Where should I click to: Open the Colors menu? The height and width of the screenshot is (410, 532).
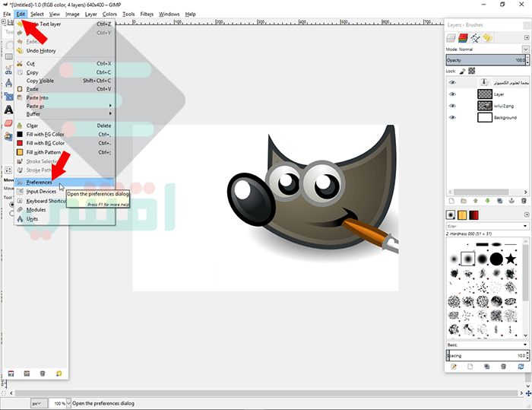tap(109, 14)
